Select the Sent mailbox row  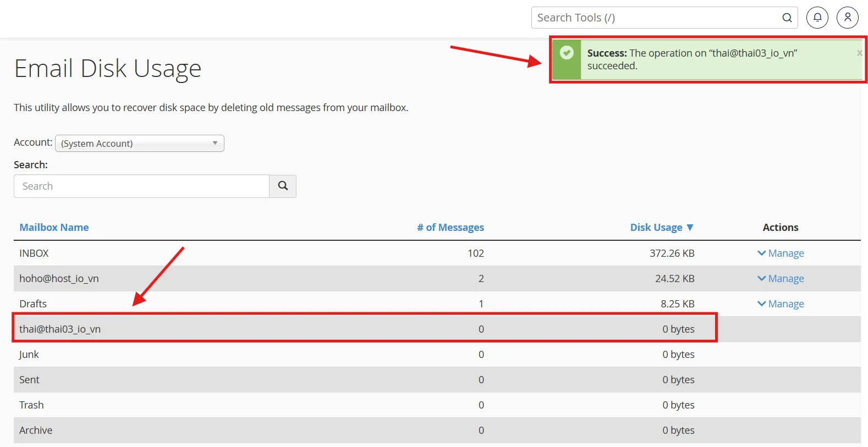(29, 380)
